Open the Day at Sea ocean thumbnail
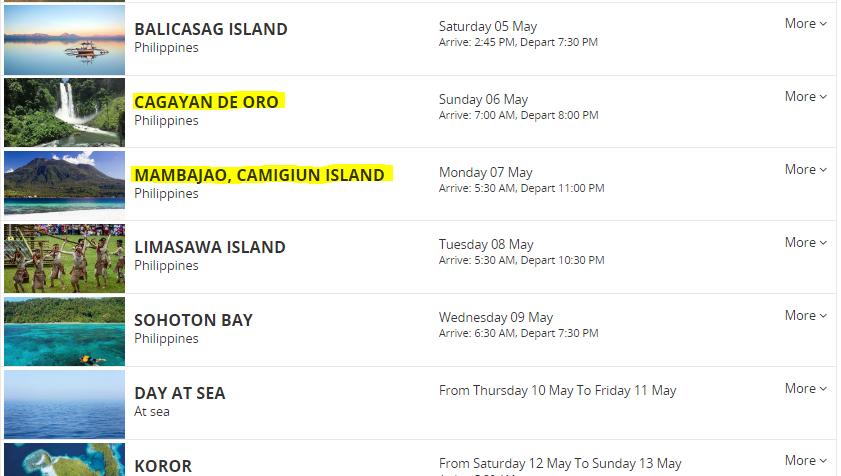The image size is (841, 476). [64, 405]
